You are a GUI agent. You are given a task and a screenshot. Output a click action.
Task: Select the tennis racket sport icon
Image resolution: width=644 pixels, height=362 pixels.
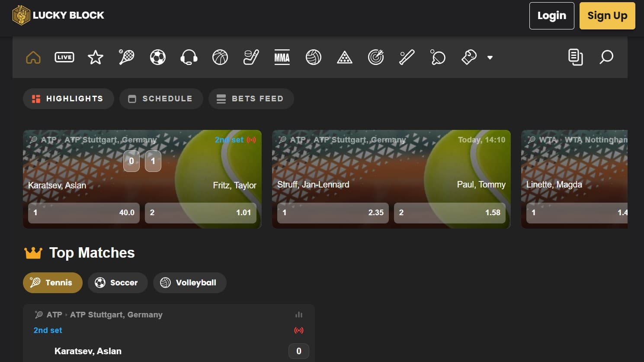(x=127, y=57)
